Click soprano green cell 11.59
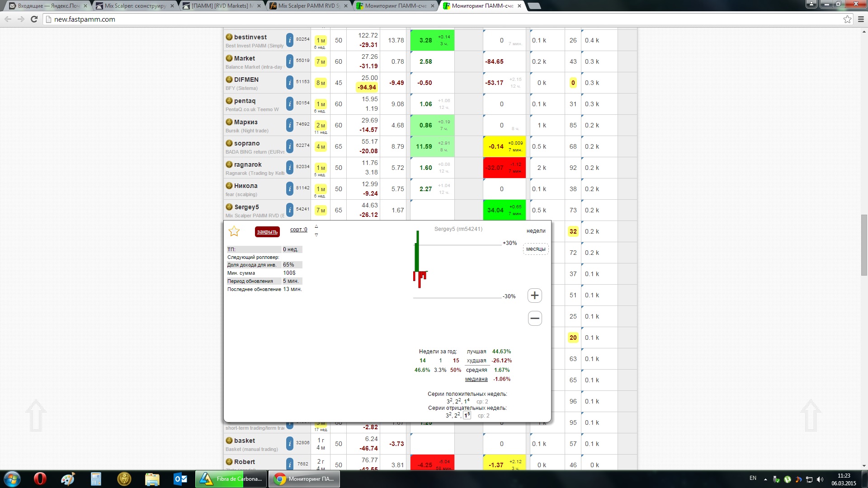 (x=432, y=146)
